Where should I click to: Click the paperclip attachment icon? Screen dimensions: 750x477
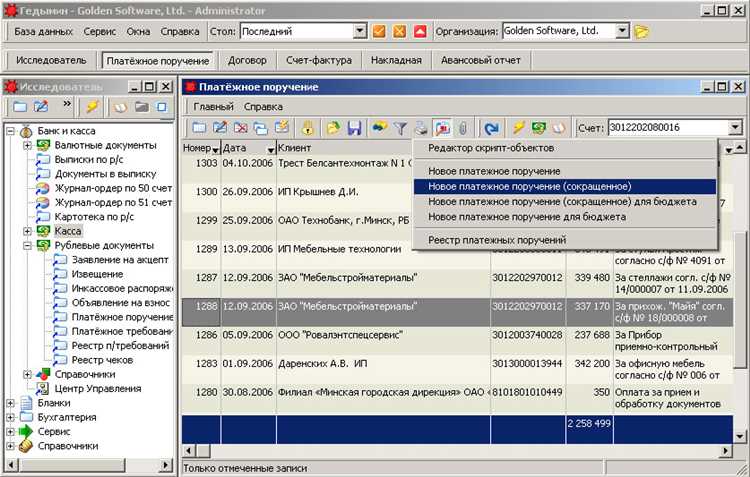pyautogui.click(x=463, y=128)
